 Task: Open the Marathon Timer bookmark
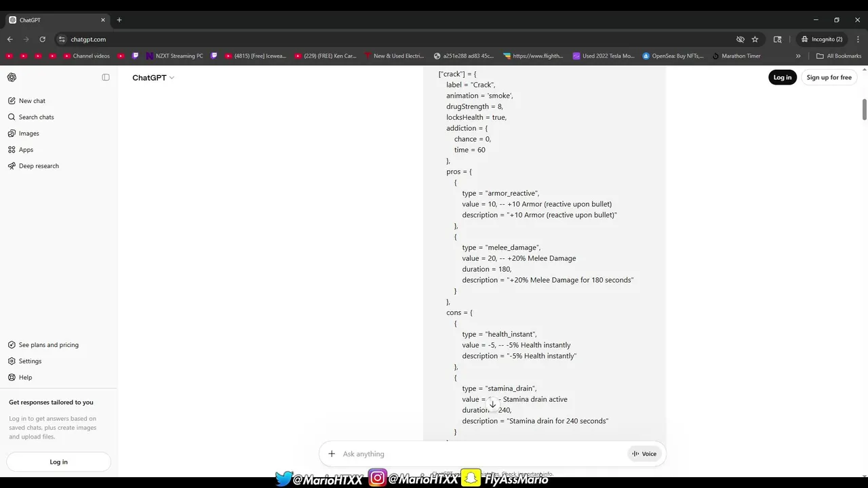tap(736, 56)
